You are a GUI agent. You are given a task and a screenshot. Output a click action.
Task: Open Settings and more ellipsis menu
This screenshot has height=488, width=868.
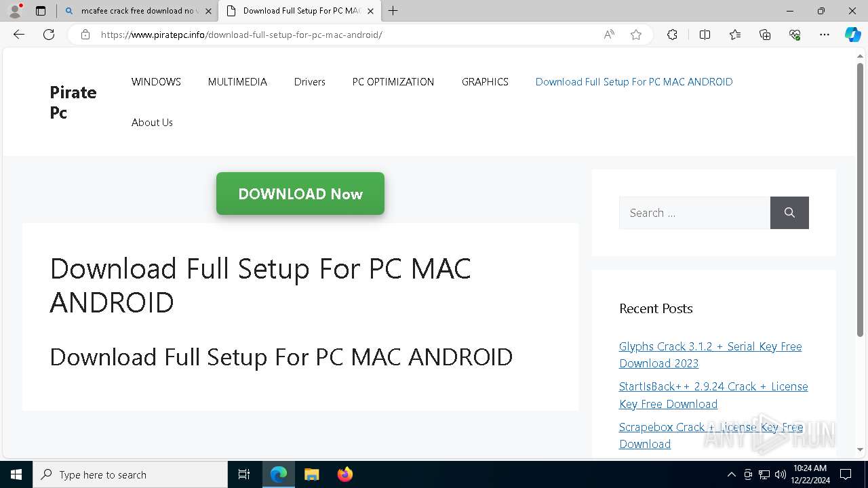tap(825, 35)
